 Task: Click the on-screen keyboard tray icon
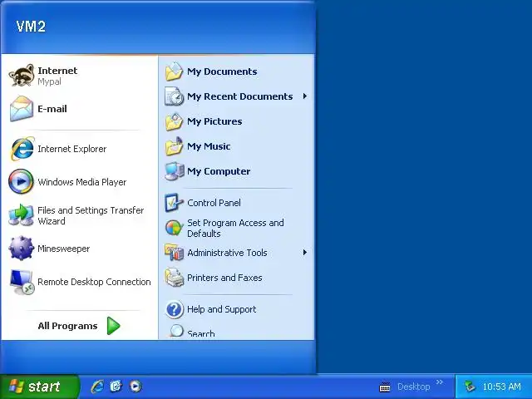[385, 387]
